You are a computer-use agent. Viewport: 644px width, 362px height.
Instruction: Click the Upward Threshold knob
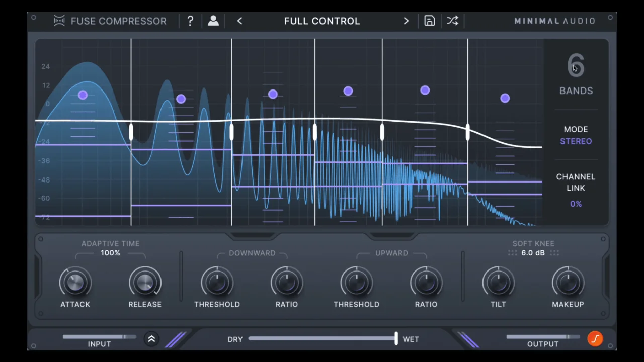click(356, 282)
